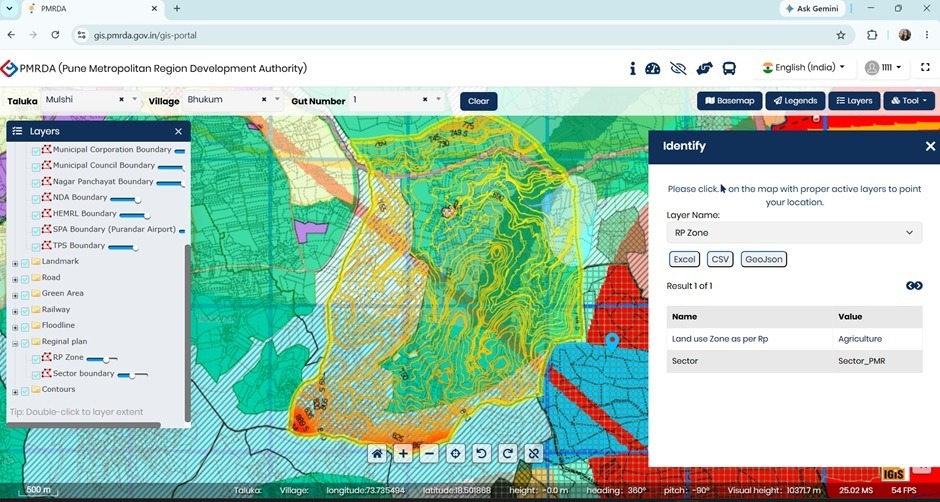Clear the Taluka Mulshi selection

click(121, 100)
